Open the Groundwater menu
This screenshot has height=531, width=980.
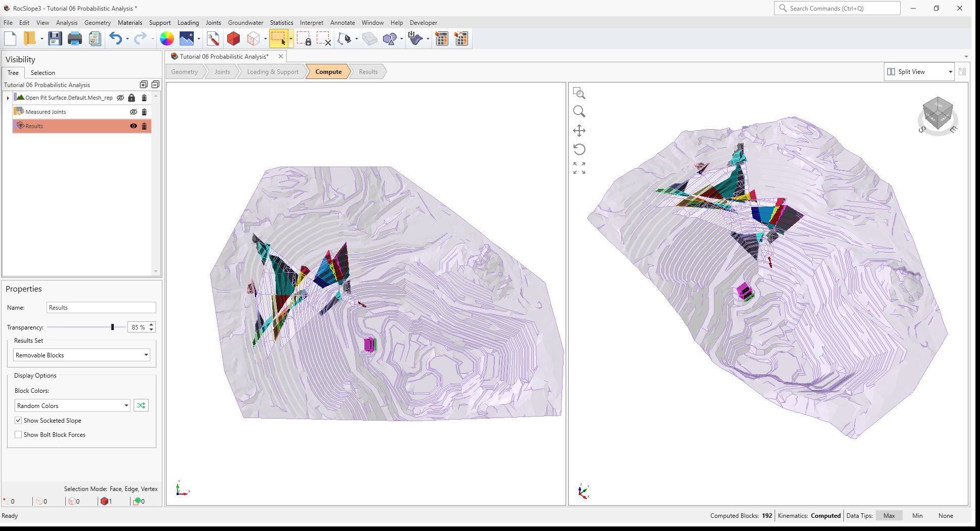click(245, 23)
